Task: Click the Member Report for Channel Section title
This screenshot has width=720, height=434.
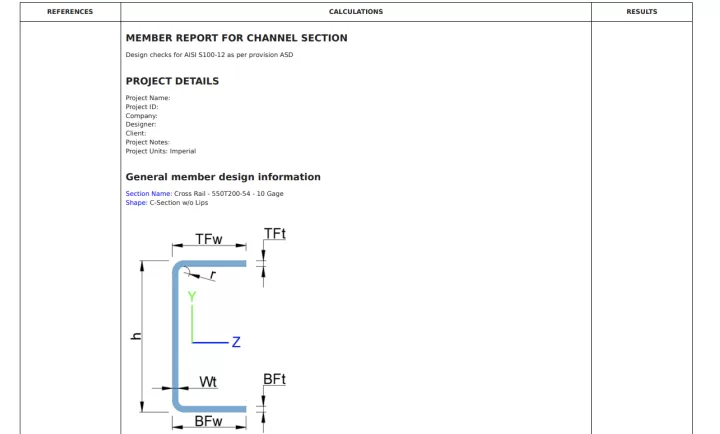Action: click(236, 38)
